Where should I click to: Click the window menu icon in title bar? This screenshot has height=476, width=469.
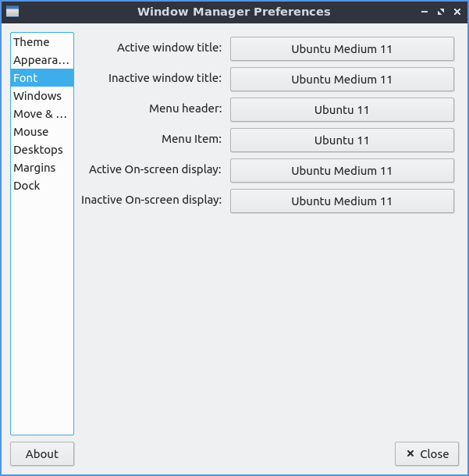click(12, 12)
